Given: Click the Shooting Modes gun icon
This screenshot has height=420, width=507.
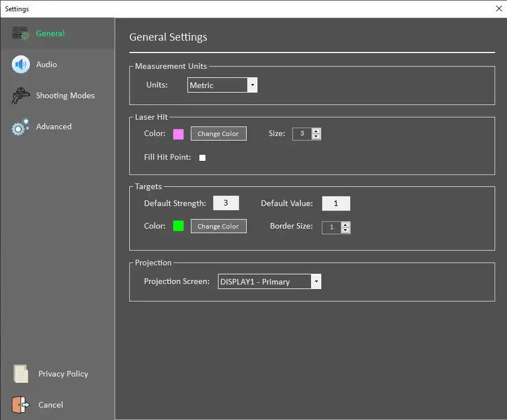Looking at the screenshot, I should 21,96.
